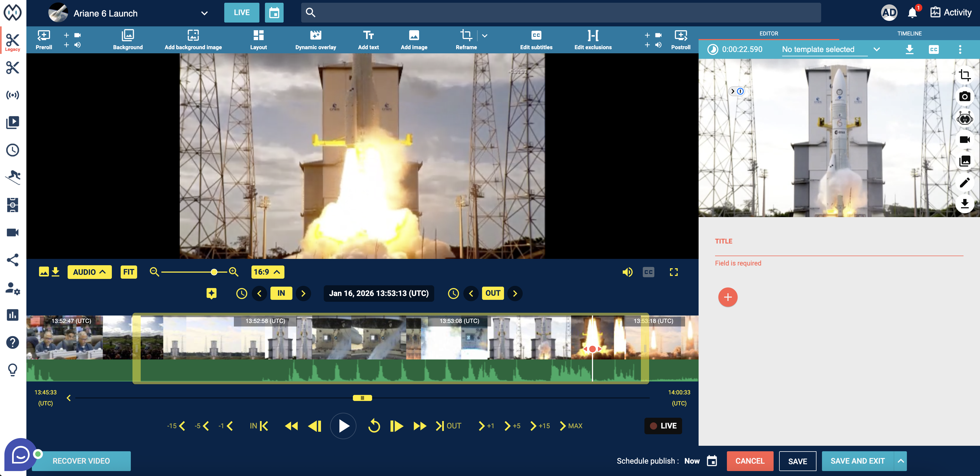Toggle closed captions in player controls
This screenshot has height=476, width=980.
tap(648, 272)
